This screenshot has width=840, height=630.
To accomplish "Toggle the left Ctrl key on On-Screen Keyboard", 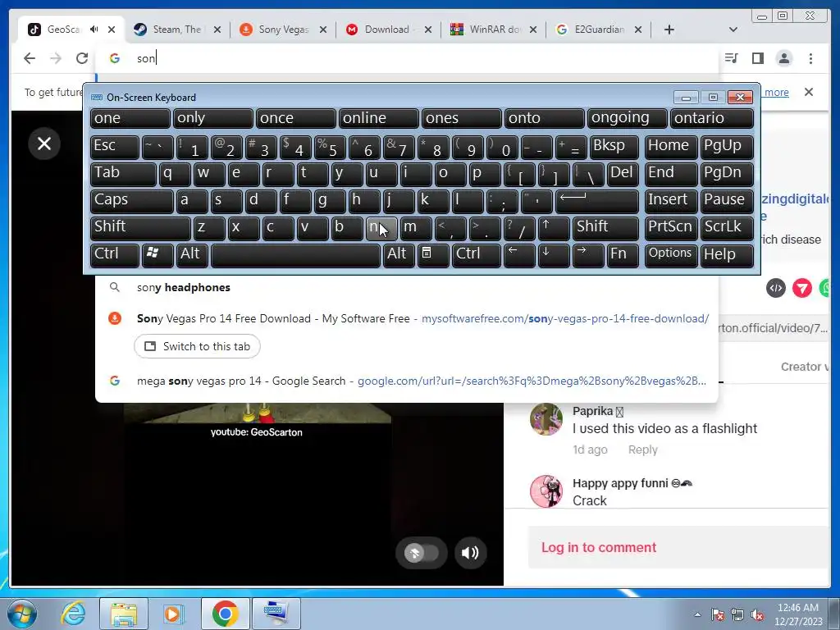I will pos(115,255).
